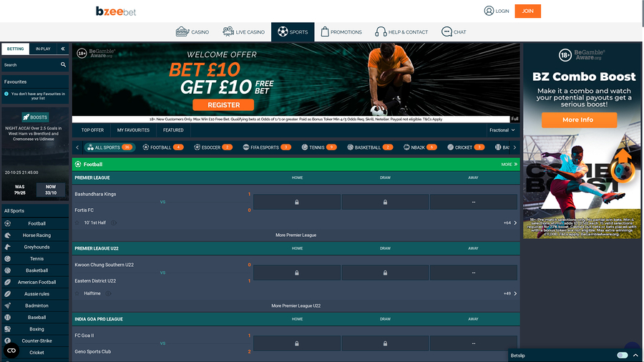Open Horse Racing in the sidebar
The height and width of the screenshot is (362, 644).
35,235
